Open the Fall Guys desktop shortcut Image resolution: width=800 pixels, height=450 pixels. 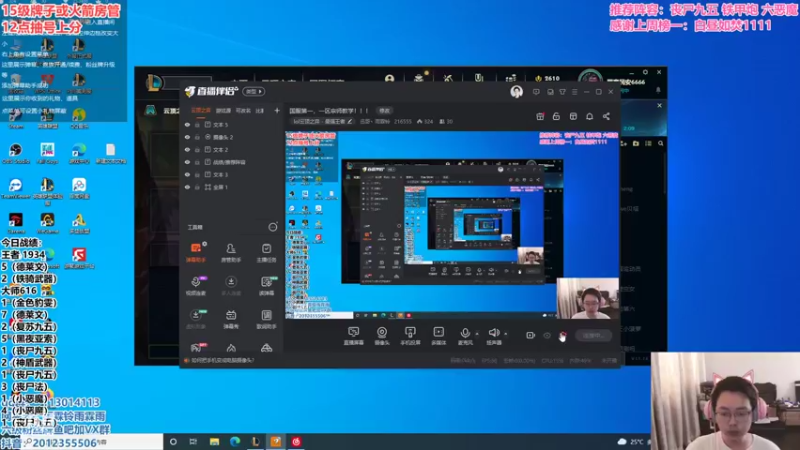pyautogui.click(x=47, y=153)
